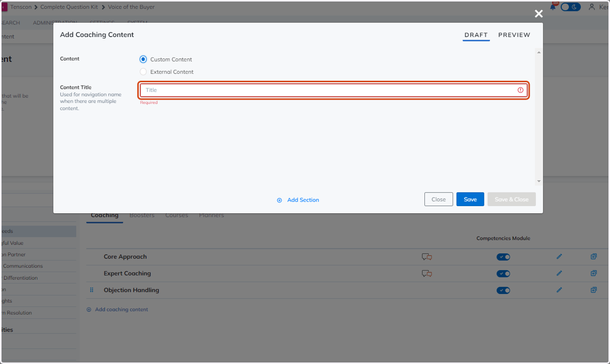Viewport: 610px width, 364px height.
Task: Open comments icon for Expert Coaching
Action: pos(427,274)
